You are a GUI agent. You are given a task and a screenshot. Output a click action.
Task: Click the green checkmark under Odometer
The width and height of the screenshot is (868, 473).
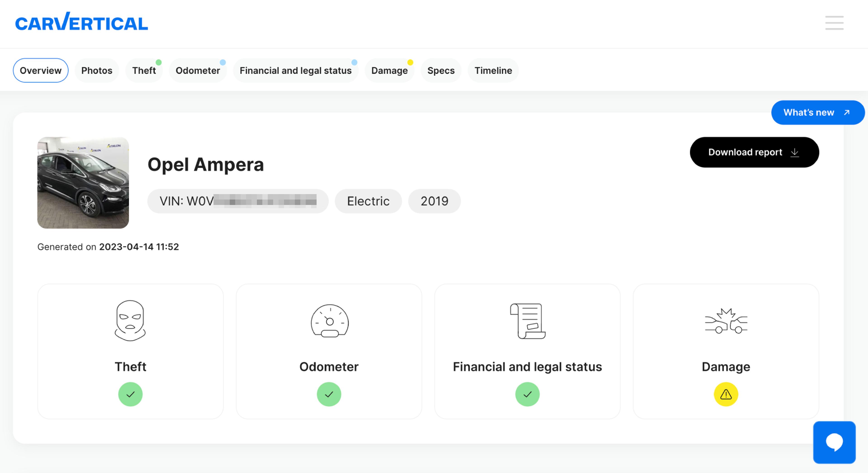[x=329, y=394]
